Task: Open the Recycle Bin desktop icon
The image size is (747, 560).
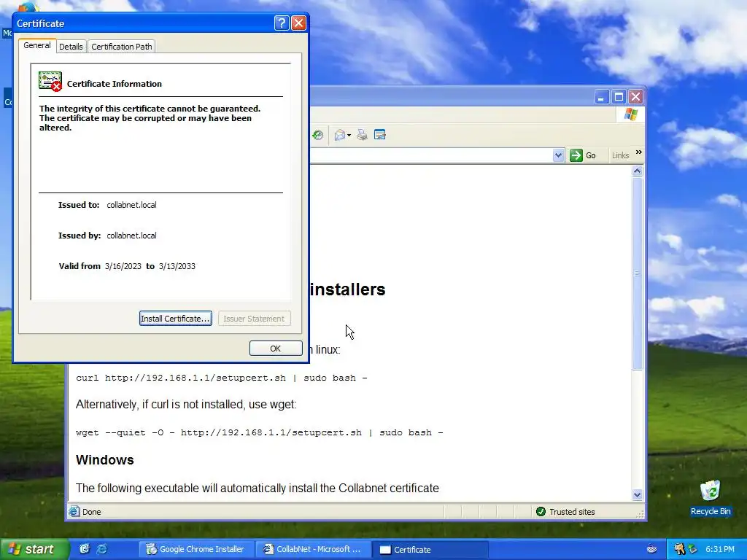Action: point(711,497)
